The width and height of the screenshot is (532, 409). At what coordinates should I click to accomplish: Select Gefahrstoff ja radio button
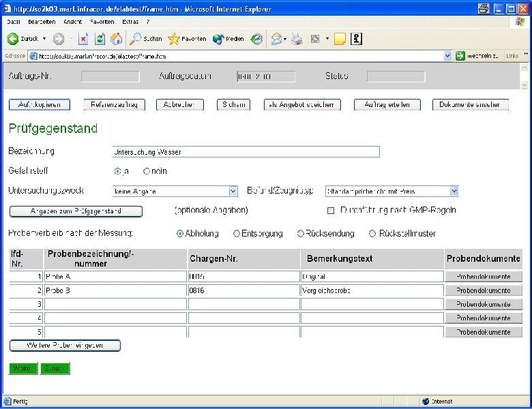117,171
